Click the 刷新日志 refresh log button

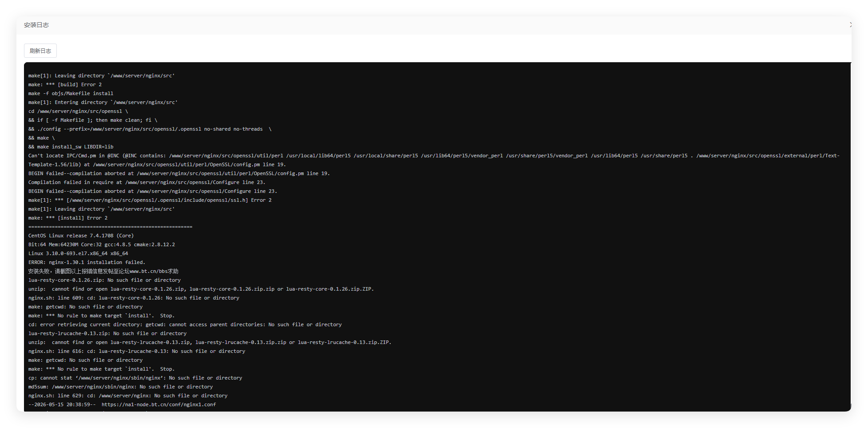[x=40, y=51]
